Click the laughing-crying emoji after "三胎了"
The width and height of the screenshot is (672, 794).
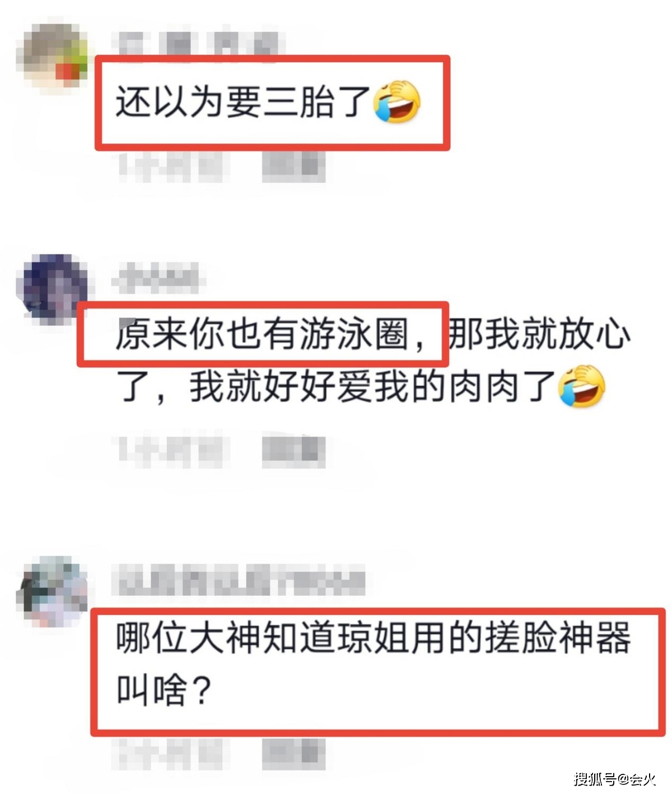397,101
